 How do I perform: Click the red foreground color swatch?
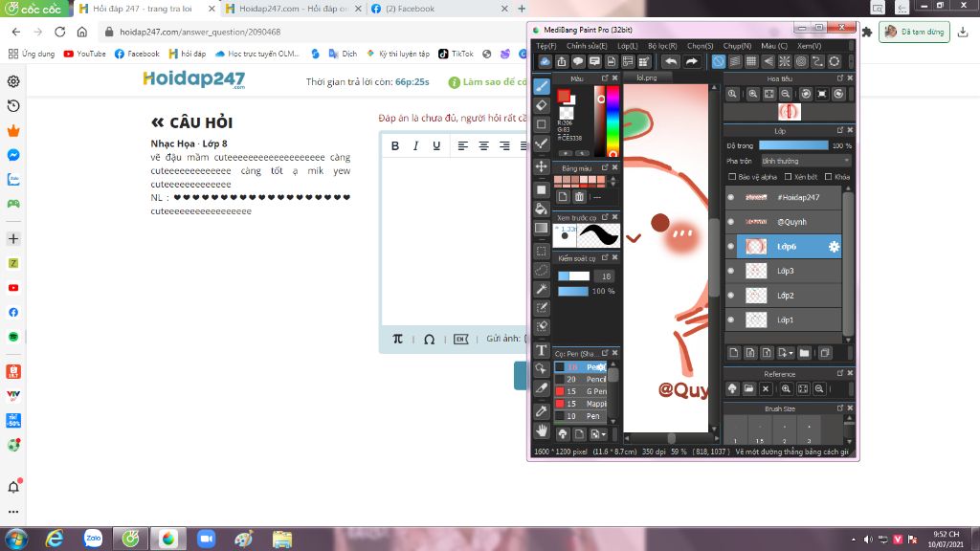(563, 96)
